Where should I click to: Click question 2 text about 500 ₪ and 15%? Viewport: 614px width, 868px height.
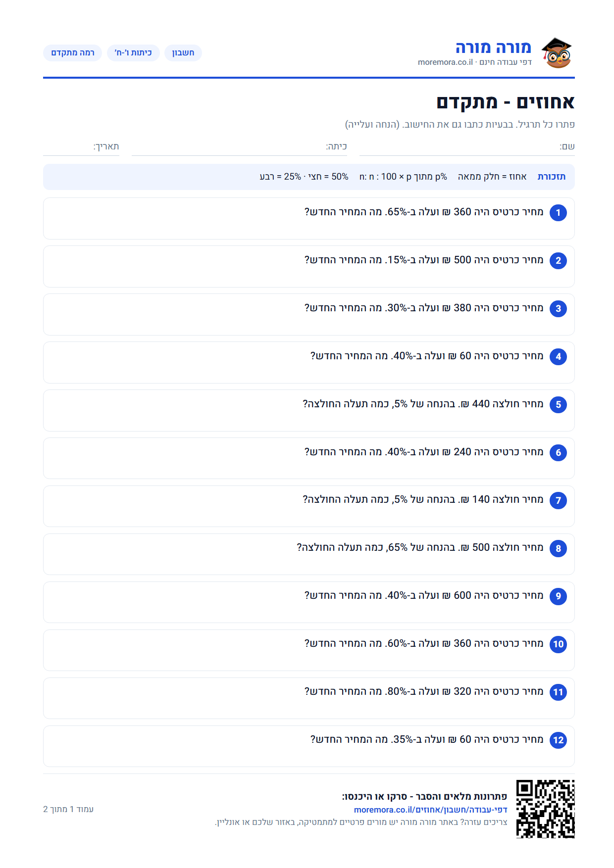coord(424,260)
